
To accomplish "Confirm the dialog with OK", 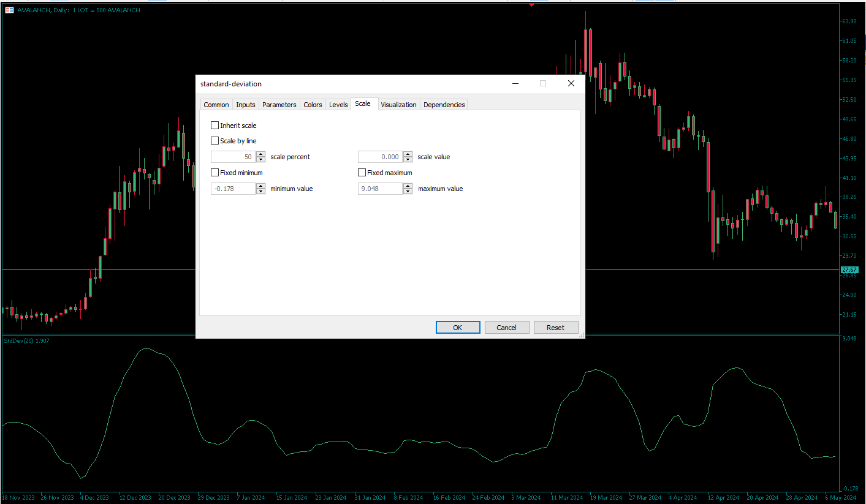I will pos(458,328).
